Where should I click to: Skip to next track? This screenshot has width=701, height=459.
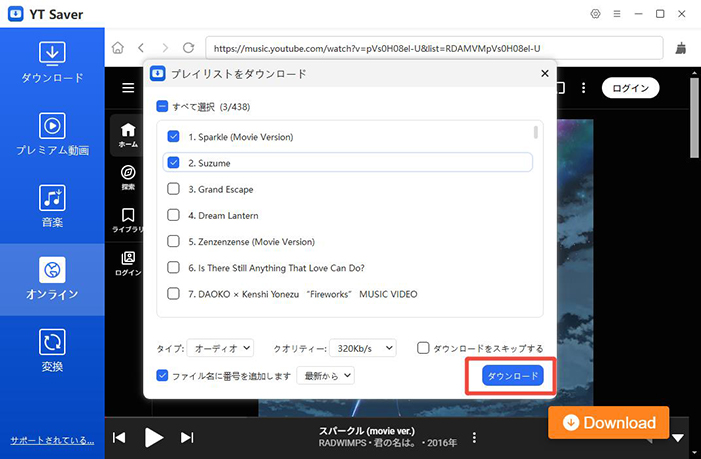click(x=187, y=437)
